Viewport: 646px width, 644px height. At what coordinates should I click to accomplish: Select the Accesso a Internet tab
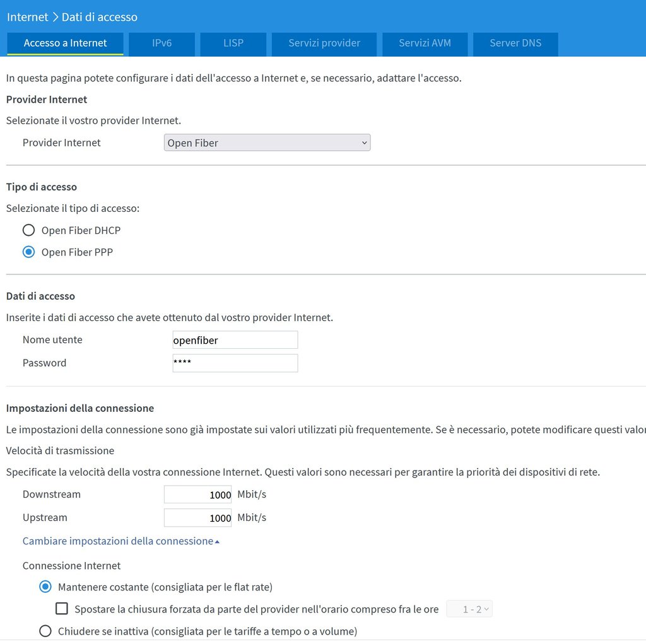tap(65, 44)
